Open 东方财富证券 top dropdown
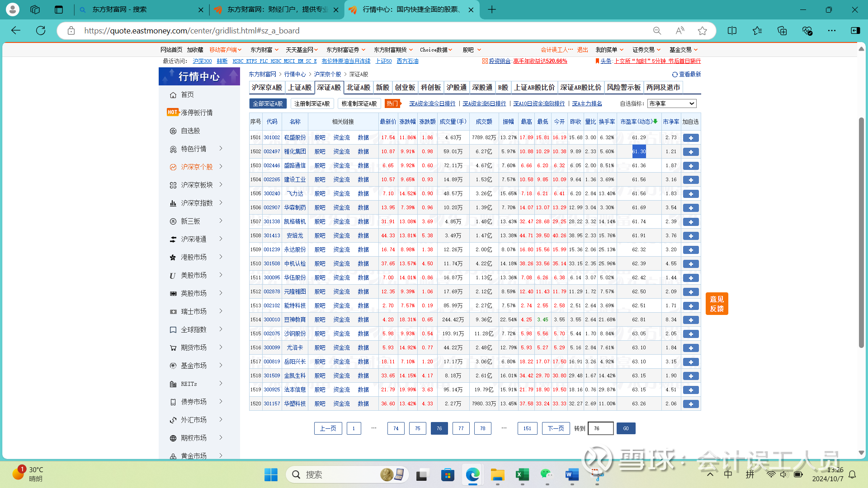Screen dimensions: 868x488 [x=346, y=50]
